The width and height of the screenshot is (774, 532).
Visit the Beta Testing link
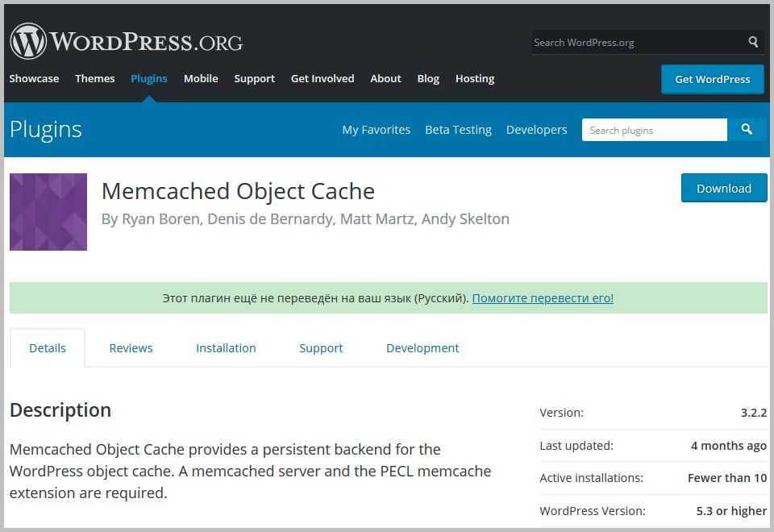click(458, 130)
